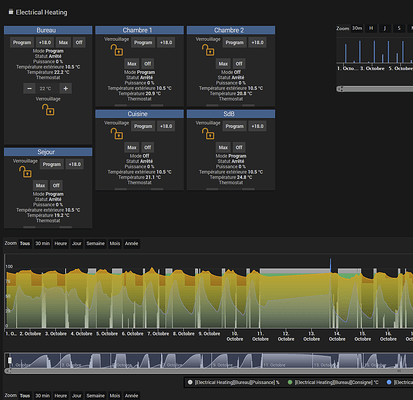
Task: Set Cuisine heating to Max
Action: pyautogui.click(x=132, y=147)
